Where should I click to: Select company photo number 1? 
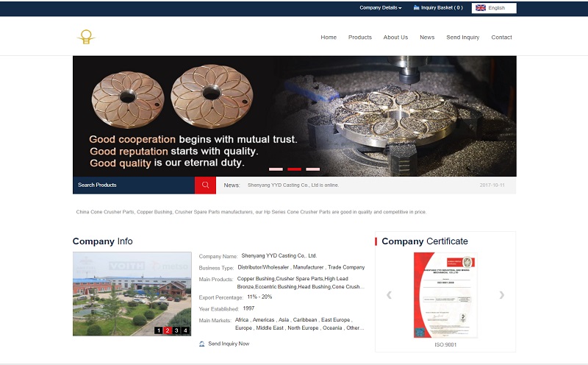[159, 330]
